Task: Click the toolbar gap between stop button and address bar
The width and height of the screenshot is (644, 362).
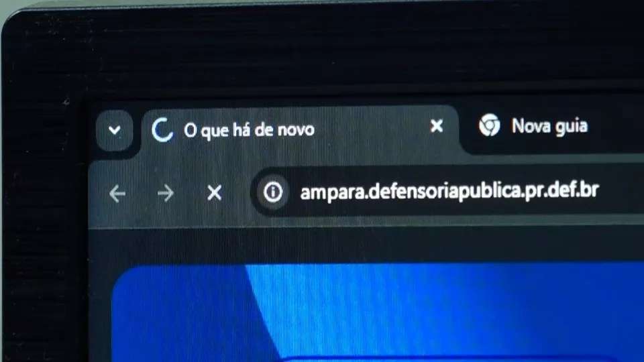Action: tap(239, 192)
